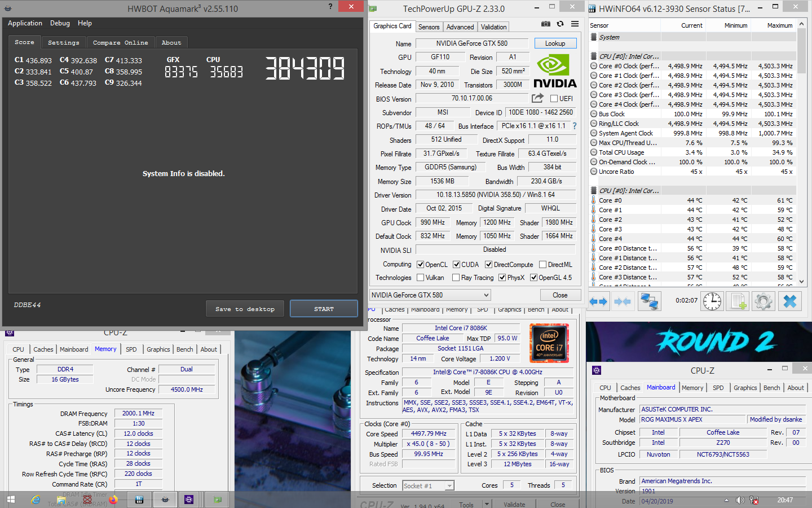Viewport: 812px width, 508px height.
Task: Switch to the Settings tab in Aquamark
Action: click(x=64, y=43)
